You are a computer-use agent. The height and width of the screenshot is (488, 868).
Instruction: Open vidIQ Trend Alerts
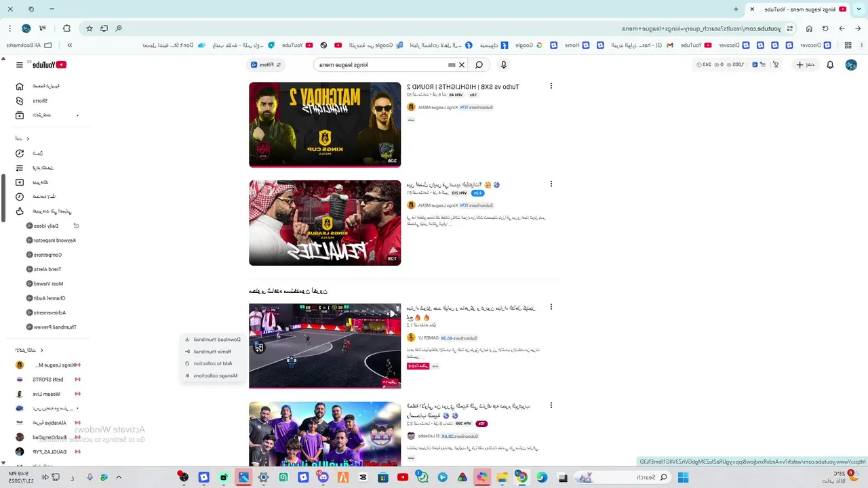(44, 269)
